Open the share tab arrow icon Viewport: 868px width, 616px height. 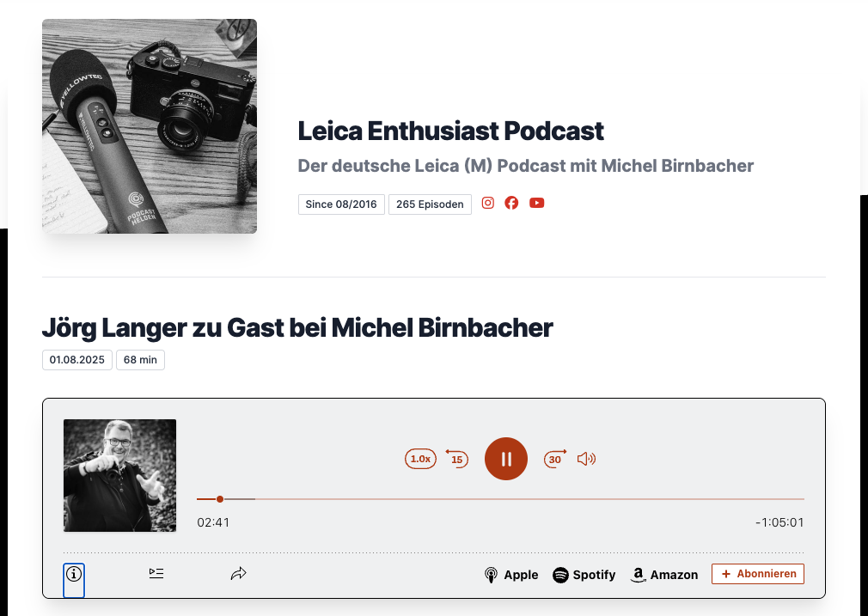[x=239, y=573]
